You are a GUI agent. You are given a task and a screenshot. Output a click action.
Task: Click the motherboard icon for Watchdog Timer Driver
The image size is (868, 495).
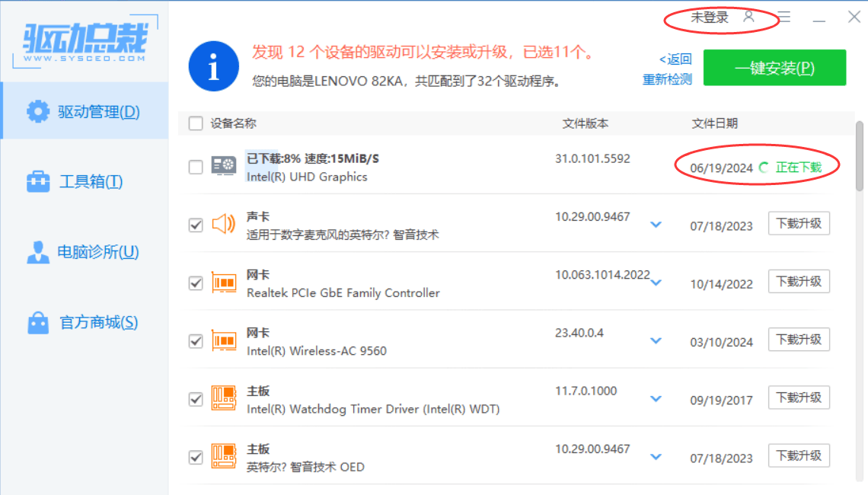point(224,398)
